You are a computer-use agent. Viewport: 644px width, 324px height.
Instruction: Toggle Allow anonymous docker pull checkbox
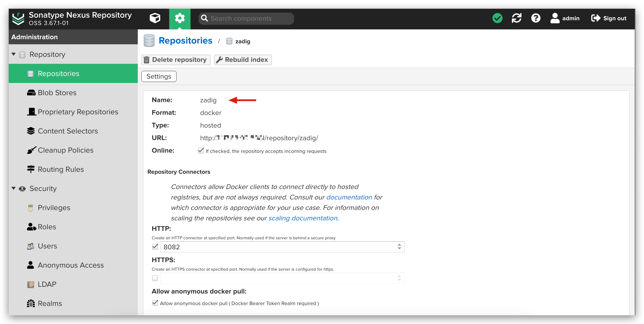pos(155,303)
